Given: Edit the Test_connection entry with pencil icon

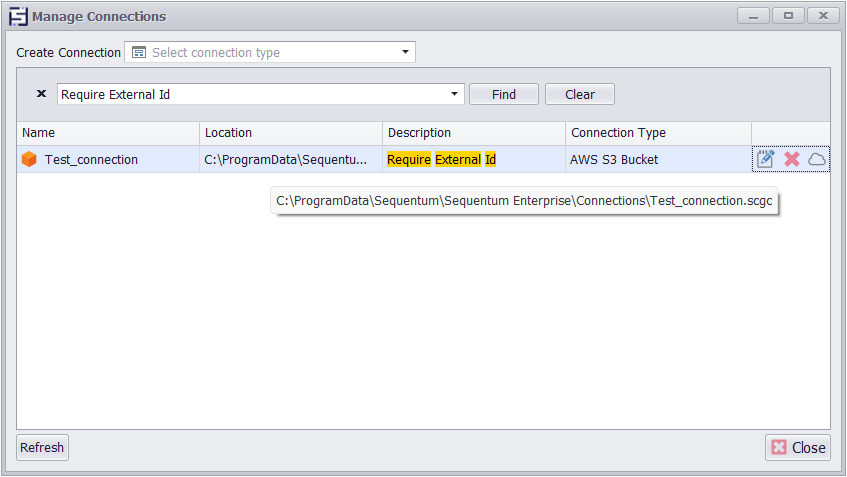Looking at the screenshot, I should click(x=765, y=159).
